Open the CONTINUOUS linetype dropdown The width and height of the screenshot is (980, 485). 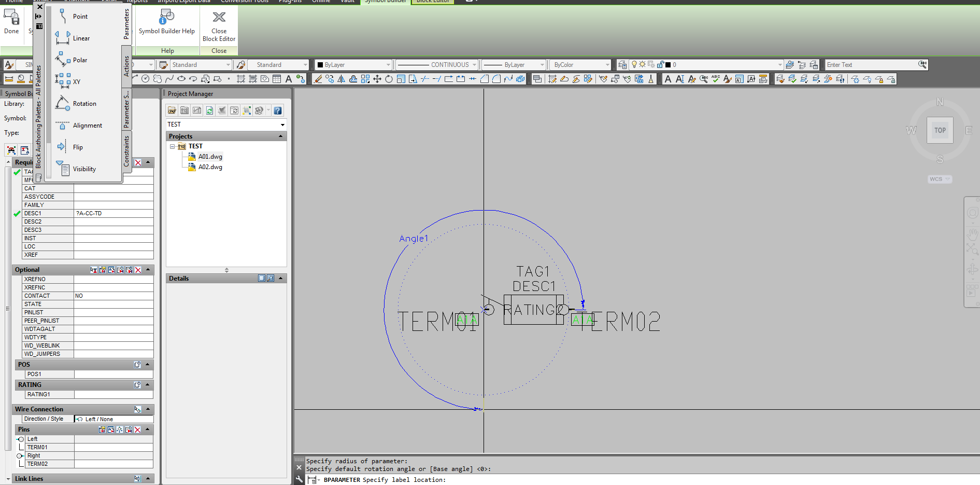(x=437, y=65)
